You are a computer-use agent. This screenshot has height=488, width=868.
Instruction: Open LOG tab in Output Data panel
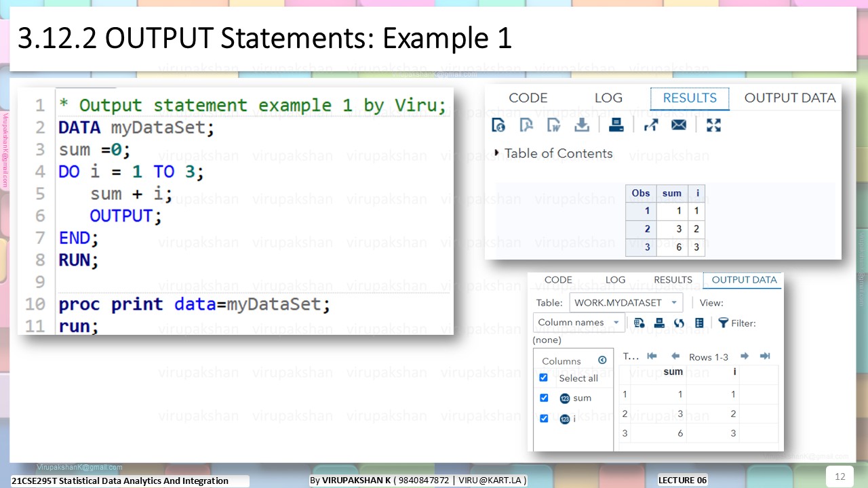[615, 280]
